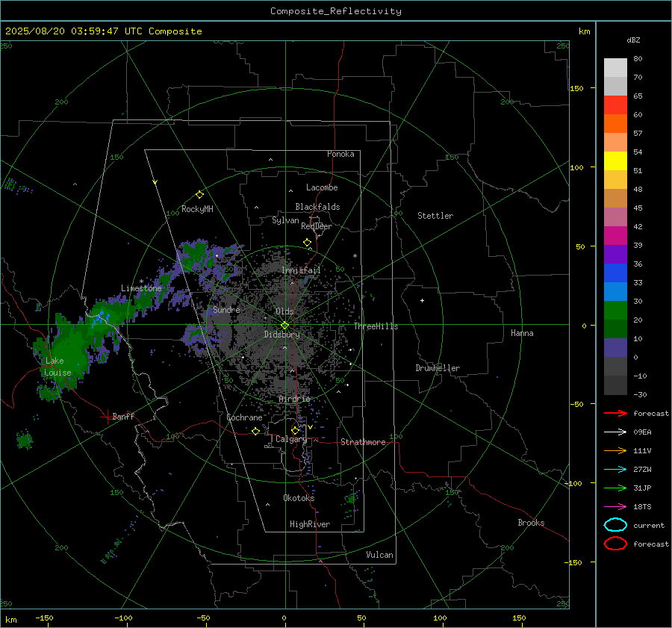Click the Okotoks label
Viewport: 672px width, 628px height.
299,498
